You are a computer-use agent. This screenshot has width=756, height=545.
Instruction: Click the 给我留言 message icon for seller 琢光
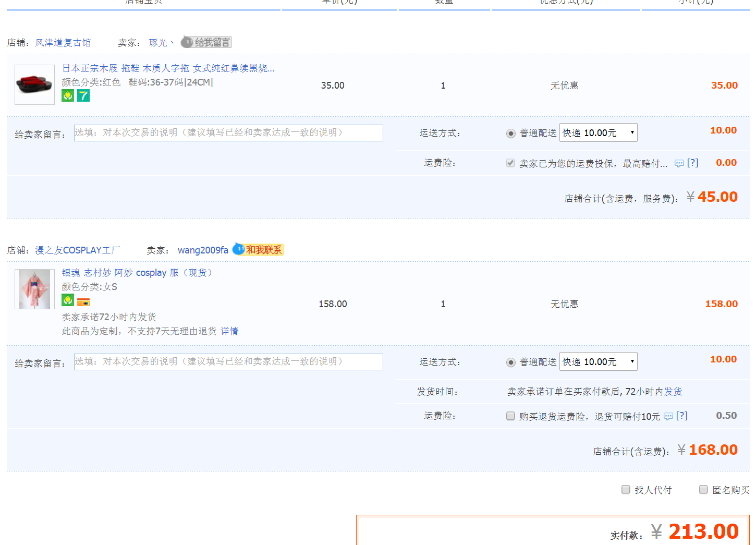(x=206, y=42)
